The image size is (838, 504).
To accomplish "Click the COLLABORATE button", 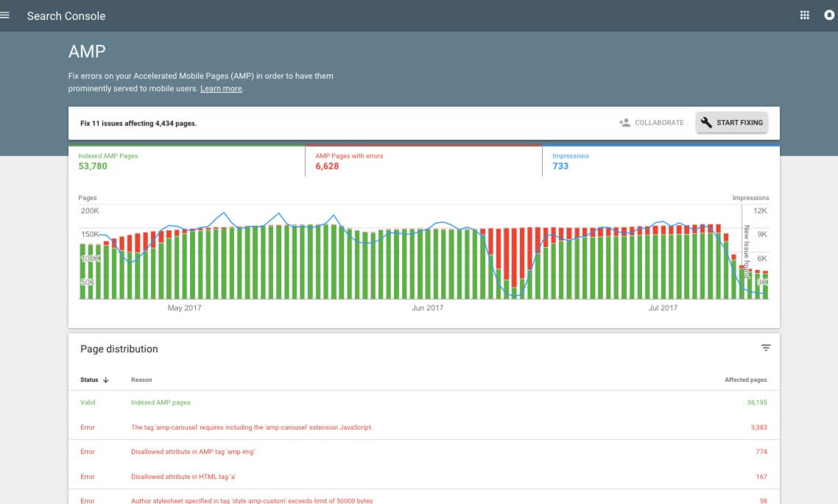I will [x=657, y=122].
